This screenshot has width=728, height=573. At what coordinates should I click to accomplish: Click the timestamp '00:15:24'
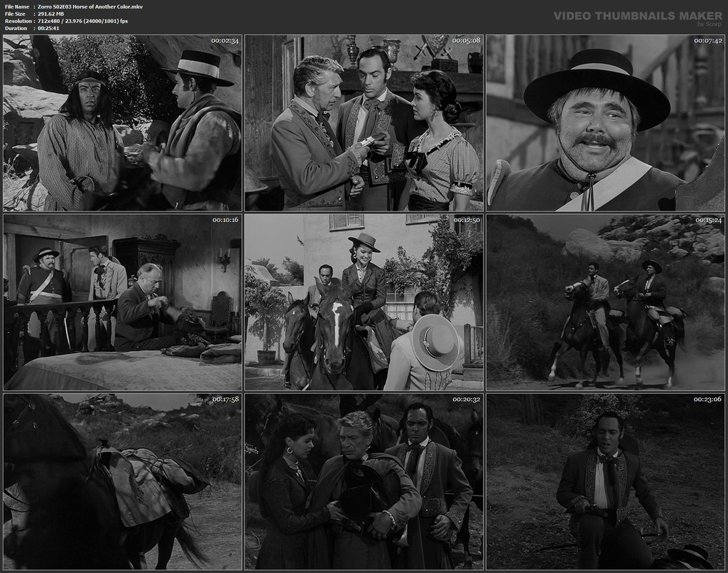click(708, 220)
